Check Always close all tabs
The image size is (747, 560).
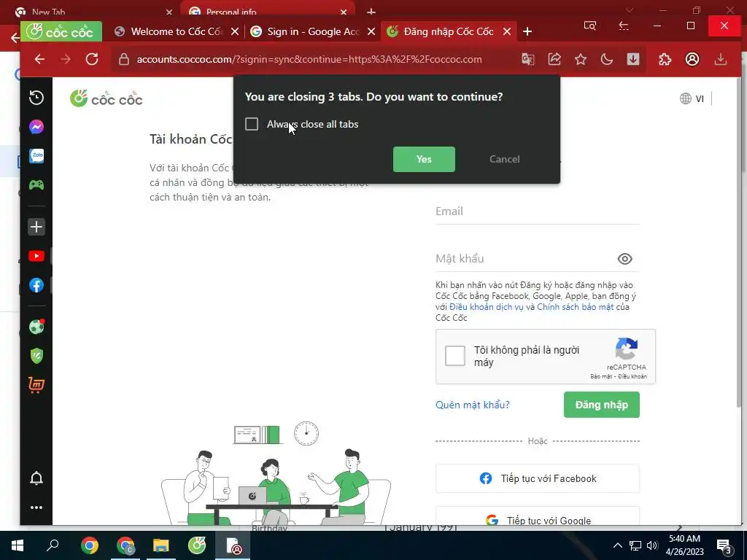click(252, 124)
